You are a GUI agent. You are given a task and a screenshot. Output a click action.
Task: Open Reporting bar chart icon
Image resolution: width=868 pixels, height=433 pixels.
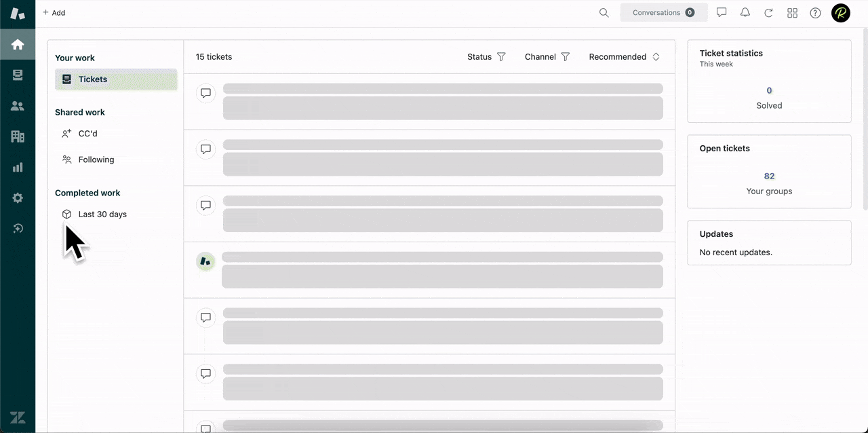point(18,167)
